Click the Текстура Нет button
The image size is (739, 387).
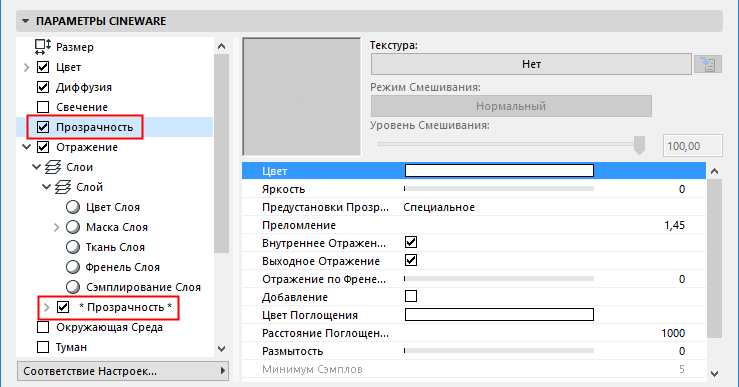click(x=531, y=64)
